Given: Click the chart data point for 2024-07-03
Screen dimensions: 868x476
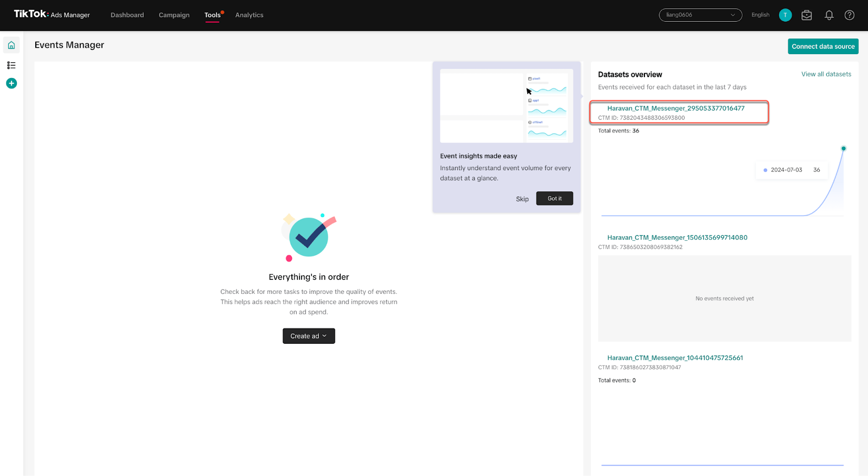Looking at the screenshot, I should tap(844, 149).
